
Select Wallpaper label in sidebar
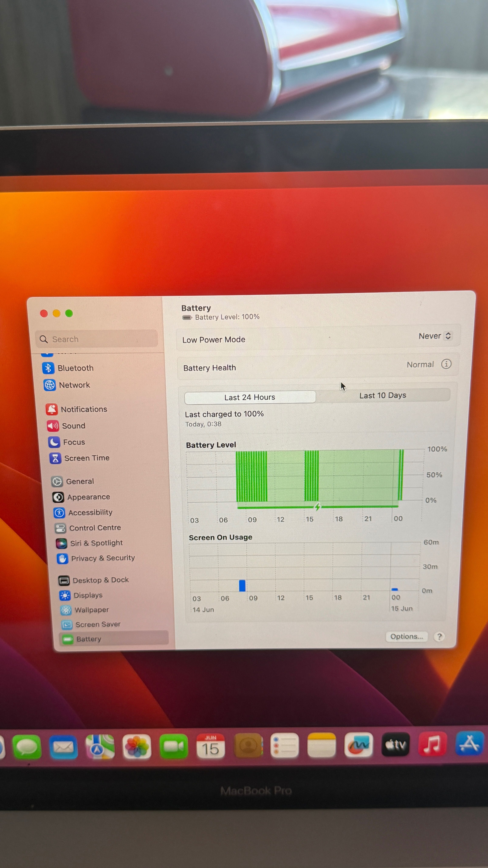[92, 610]
